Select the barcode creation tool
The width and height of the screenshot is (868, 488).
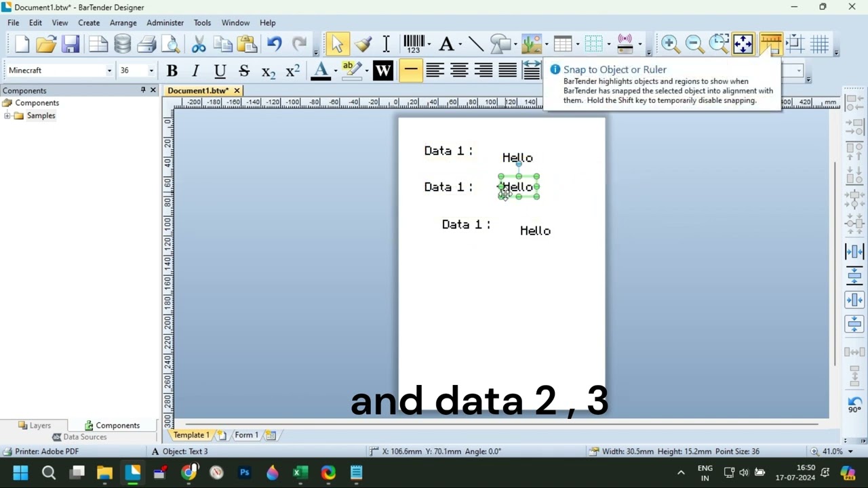coord(413,44)
